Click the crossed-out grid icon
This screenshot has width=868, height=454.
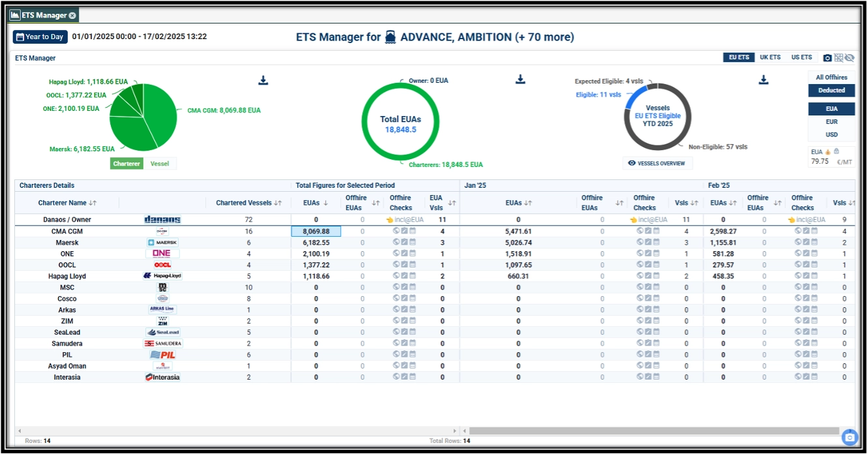[x=839, y=58]
